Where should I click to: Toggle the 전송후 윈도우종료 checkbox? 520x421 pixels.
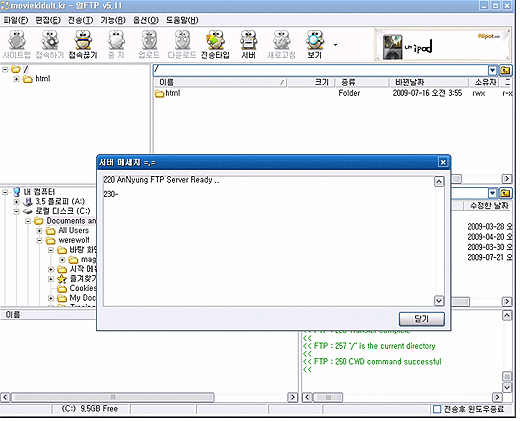[437, 409]
